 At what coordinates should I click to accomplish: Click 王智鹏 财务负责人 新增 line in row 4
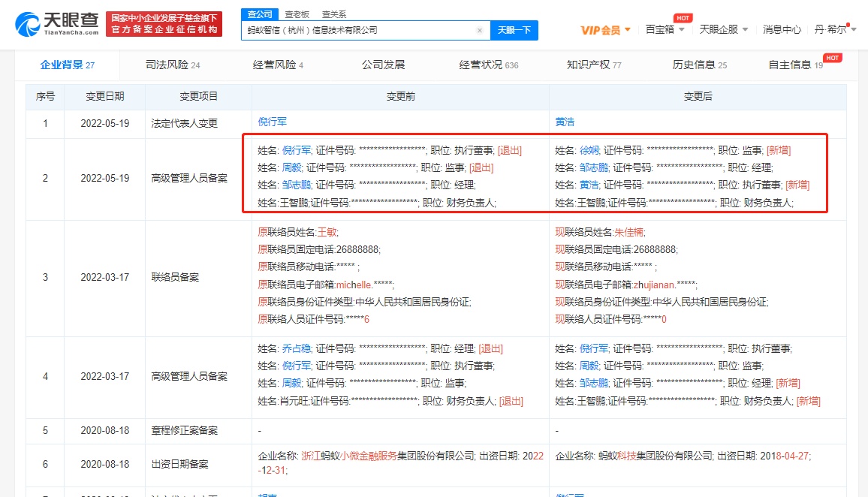click(688, 401)
